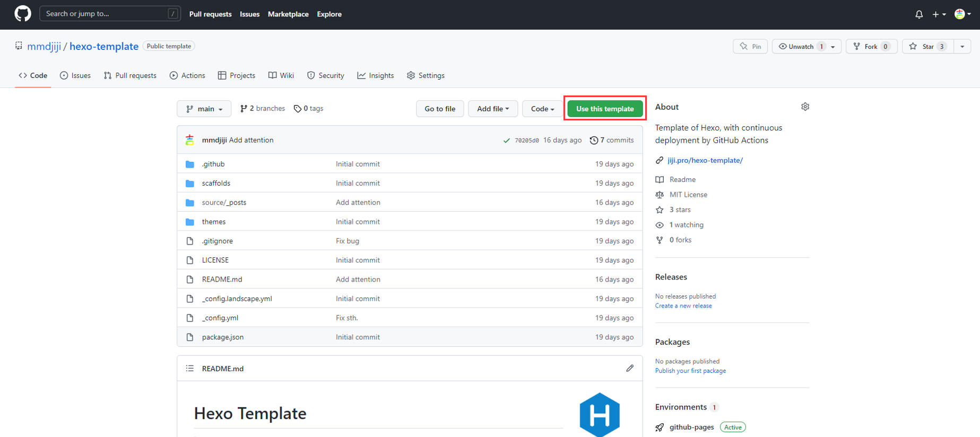The width and height of the screenshot is (980, 437).
Task: Open the themes folder
Action: [214, 222]
